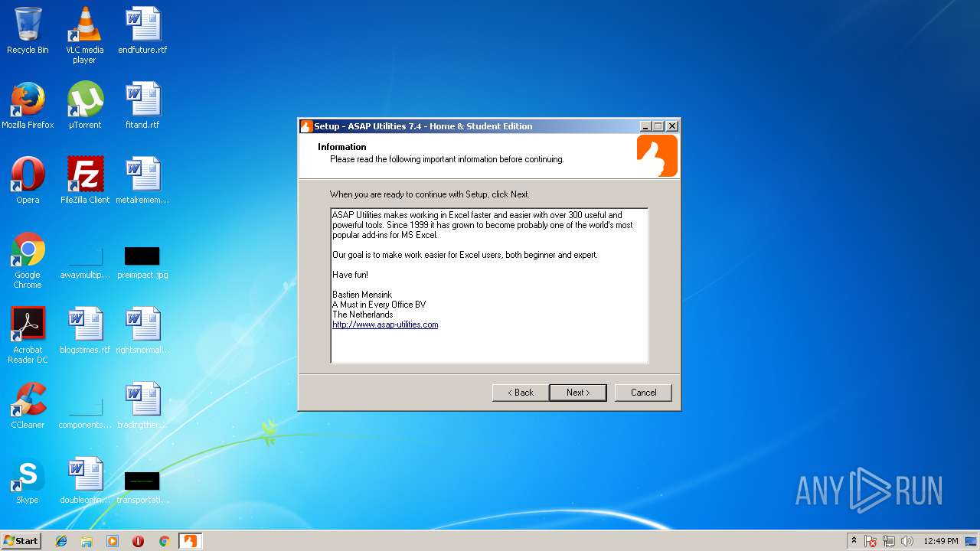Select the components file icon
This screenshot has width=980, height=551.
click(x=85, y=413)
